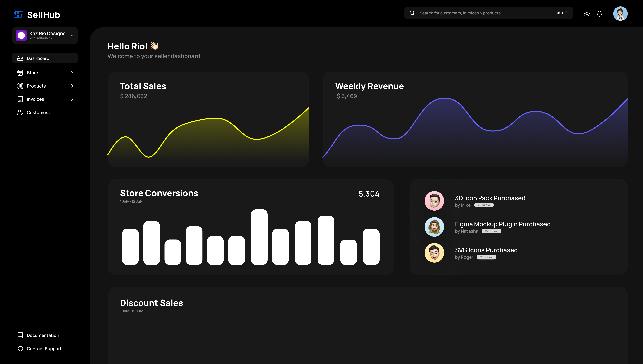The height and width of the screenshot is (364, 643).
Task: Open the Contact Support chat icon
Action: [x=20, y=349]
